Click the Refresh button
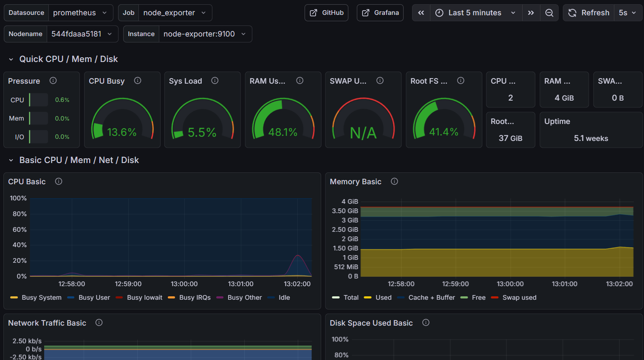This screenshot has width=644, height=360. (589, 13)
